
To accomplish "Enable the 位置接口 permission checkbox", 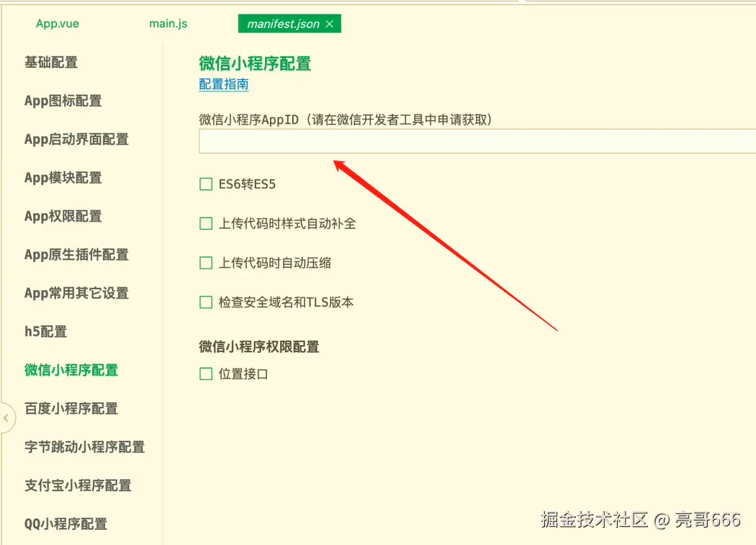I will click(x=206, y=374).
